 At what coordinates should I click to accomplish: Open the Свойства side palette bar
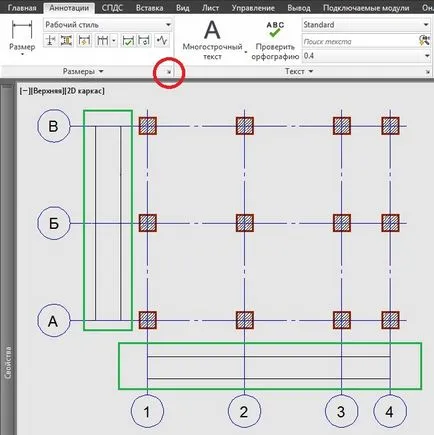pyautogui.click(x=8, y=362)
